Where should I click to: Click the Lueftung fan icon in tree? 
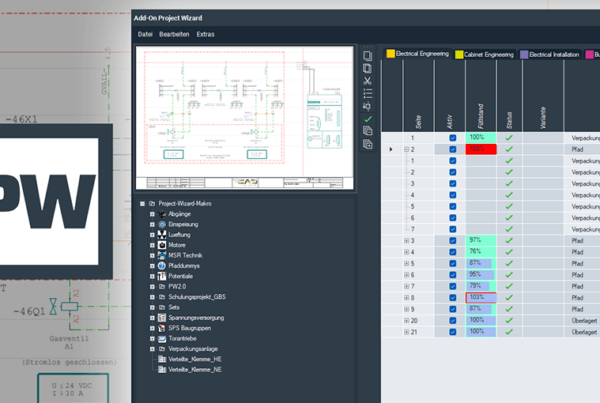click(161, 235)
